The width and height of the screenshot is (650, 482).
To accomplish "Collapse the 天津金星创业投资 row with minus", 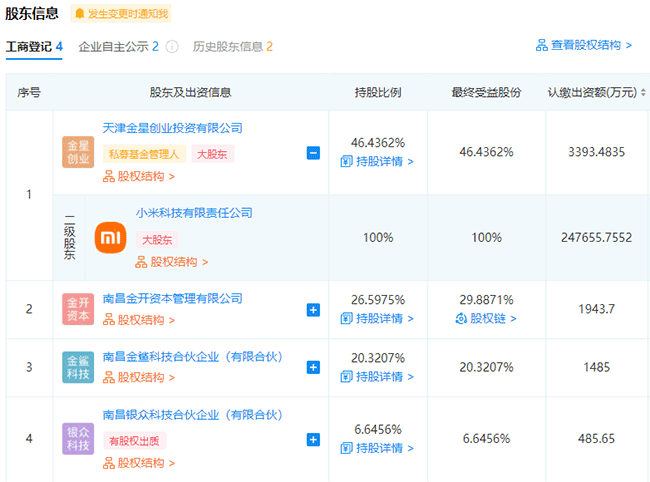I will (x=313, y=153).
